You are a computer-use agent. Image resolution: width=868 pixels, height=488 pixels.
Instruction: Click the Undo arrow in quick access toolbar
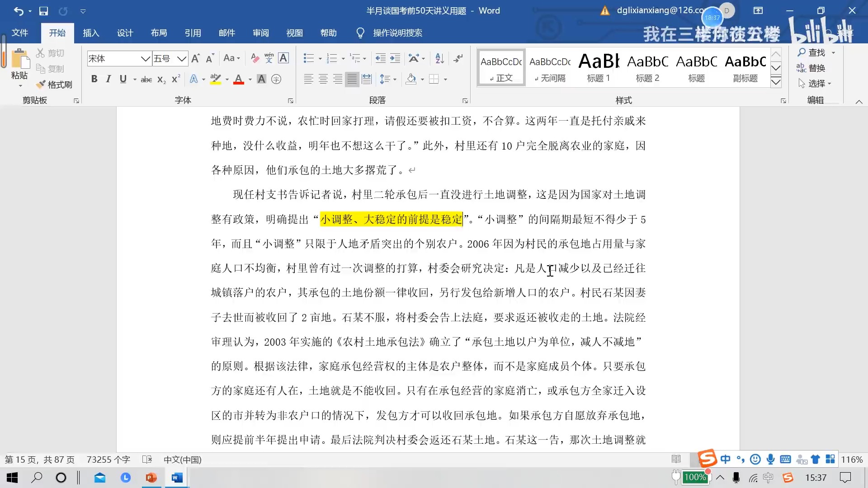(18, 11)
